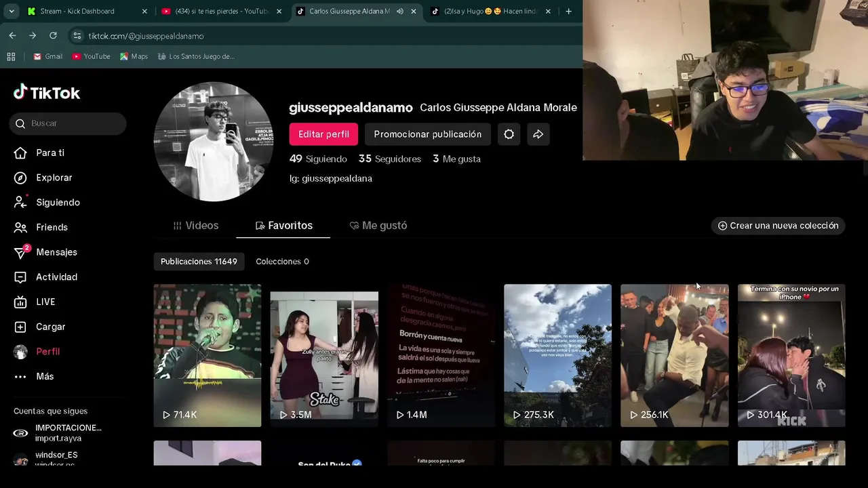Click the Buscar search field
Screen dimensions: 868x488
pos(68,123)
